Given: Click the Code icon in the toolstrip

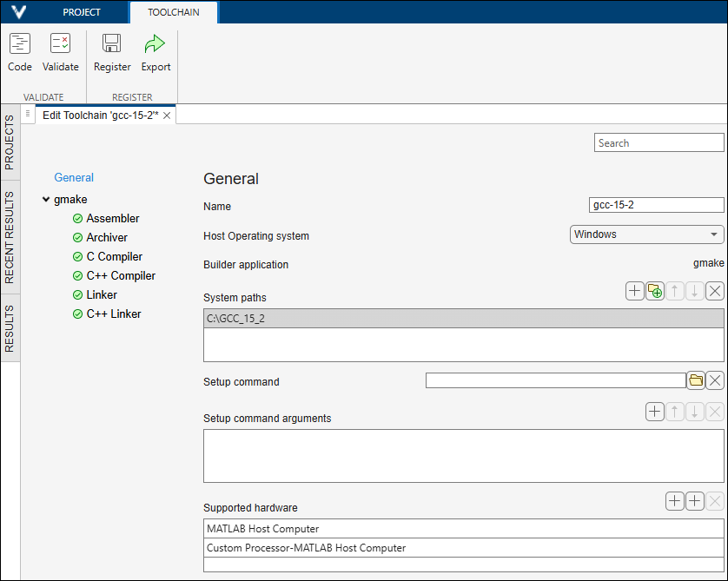Looking at the screenshot, I should click(x=19, y=44).
